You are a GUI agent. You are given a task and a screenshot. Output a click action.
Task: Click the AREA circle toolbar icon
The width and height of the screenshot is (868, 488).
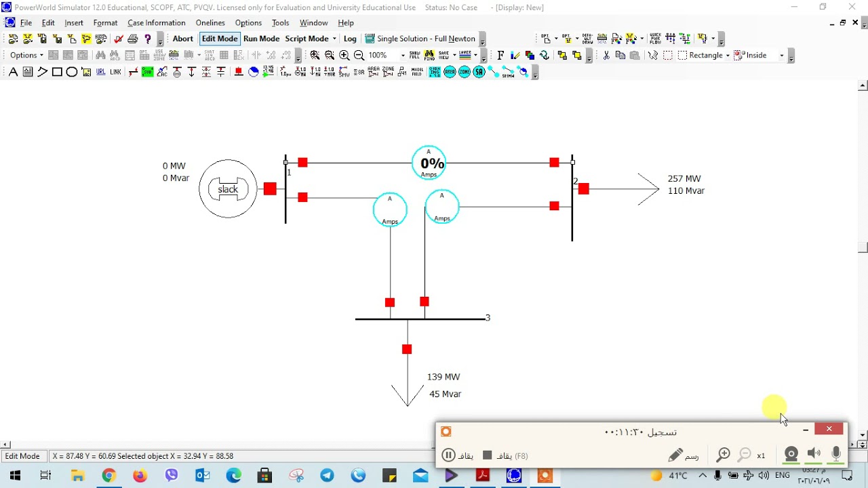coord(450,72)
